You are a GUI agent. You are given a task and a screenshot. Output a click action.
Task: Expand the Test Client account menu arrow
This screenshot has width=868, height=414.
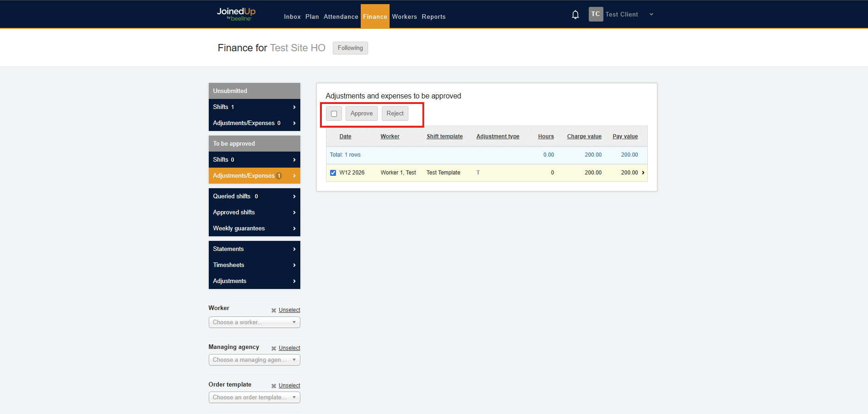coord(651,15)
